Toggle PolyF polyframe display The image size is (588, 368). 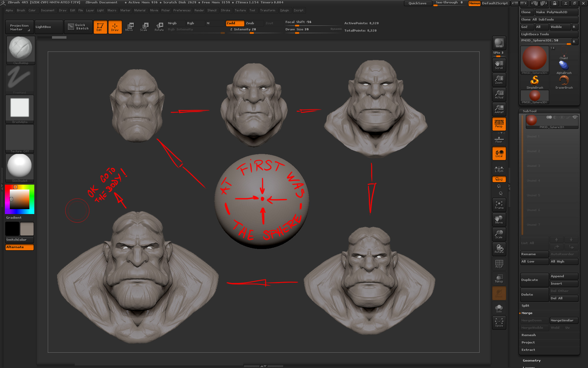(499, 264)
